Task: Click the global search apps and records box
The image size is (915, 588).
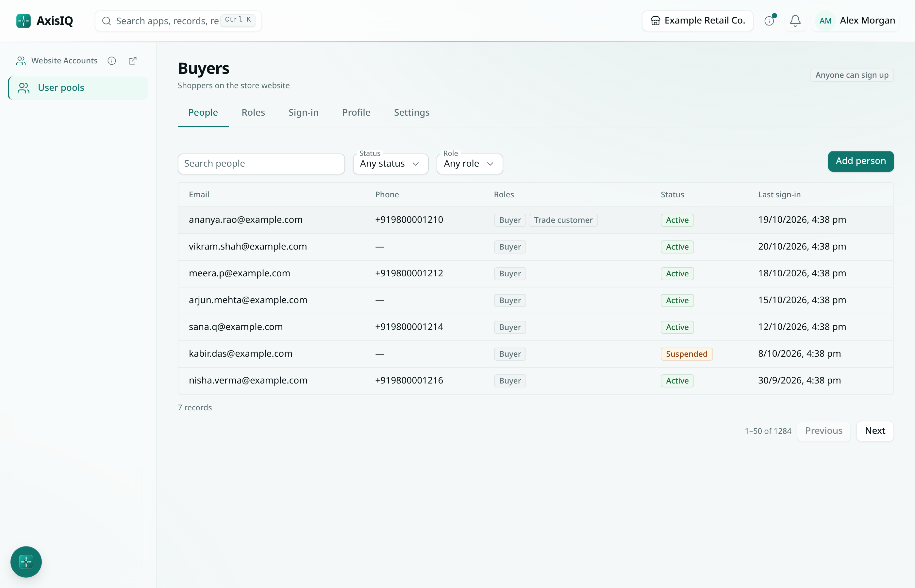Action: pyautogui.click(x=178, y=21)
